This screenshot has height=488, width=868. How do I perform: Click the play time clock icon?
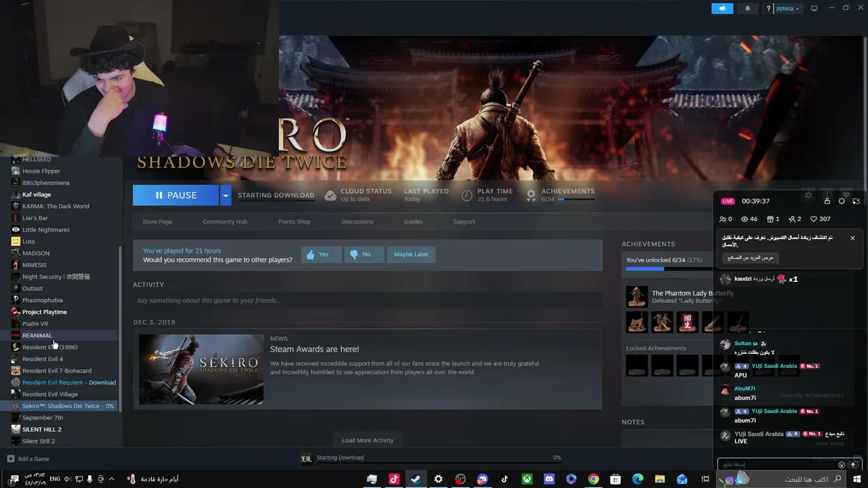[x=467, y=195]
